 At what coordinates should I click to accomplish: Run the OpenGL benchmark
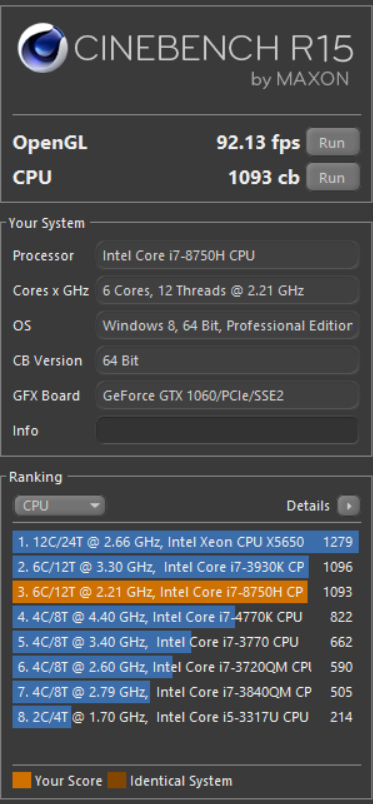[332, 142]
